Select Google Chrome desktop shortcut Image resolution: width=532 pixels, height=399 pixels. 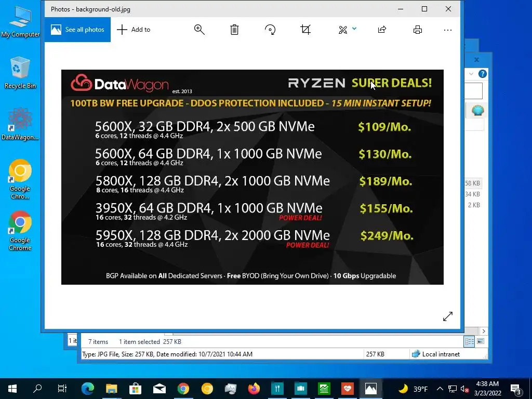coord(20,231)
